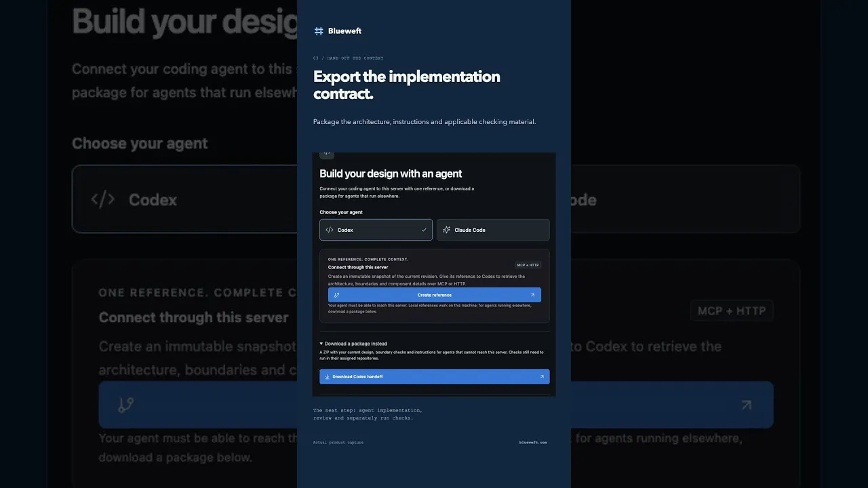Screen dimensions: 868x488
Task: Click the large blurred Codex card in background
Action: tap(184, 199)
